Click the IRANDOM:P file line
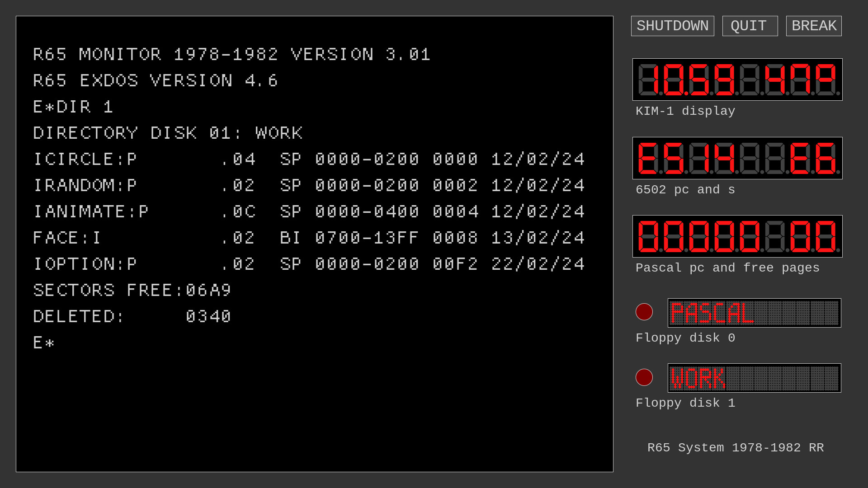Screen dimensions: 868x488 [309, 185]
